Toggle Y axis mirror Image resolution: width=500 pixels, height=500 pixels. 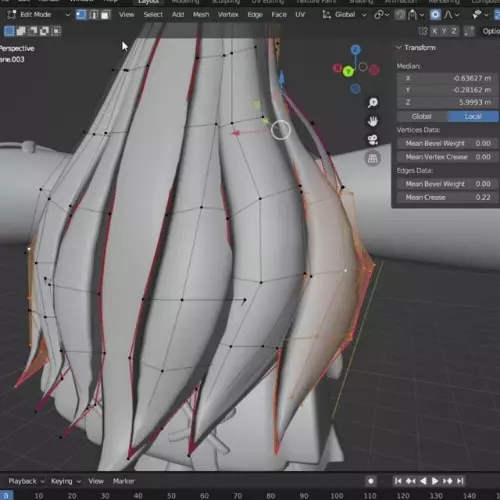444,31
